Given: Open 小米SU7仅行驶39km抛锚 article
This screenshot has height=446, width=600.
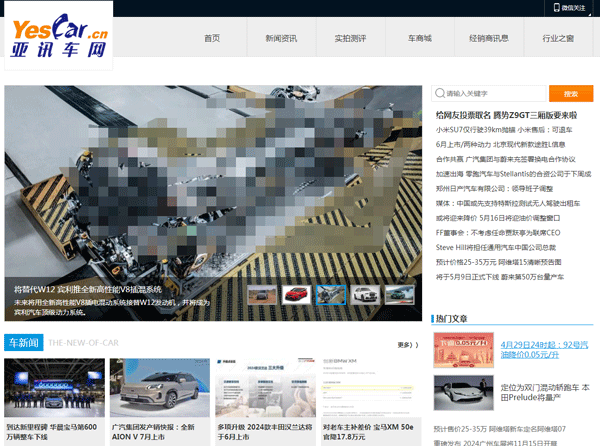Looking at the screenshot, I should [x=504, y=130].
